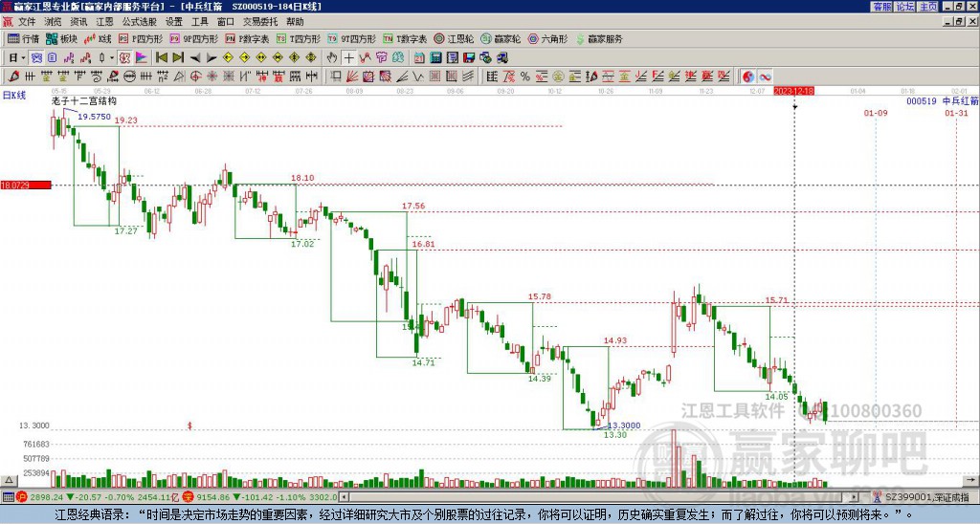Open the 公式选股 menu
980x524 pixels.
tap(140, 22)
